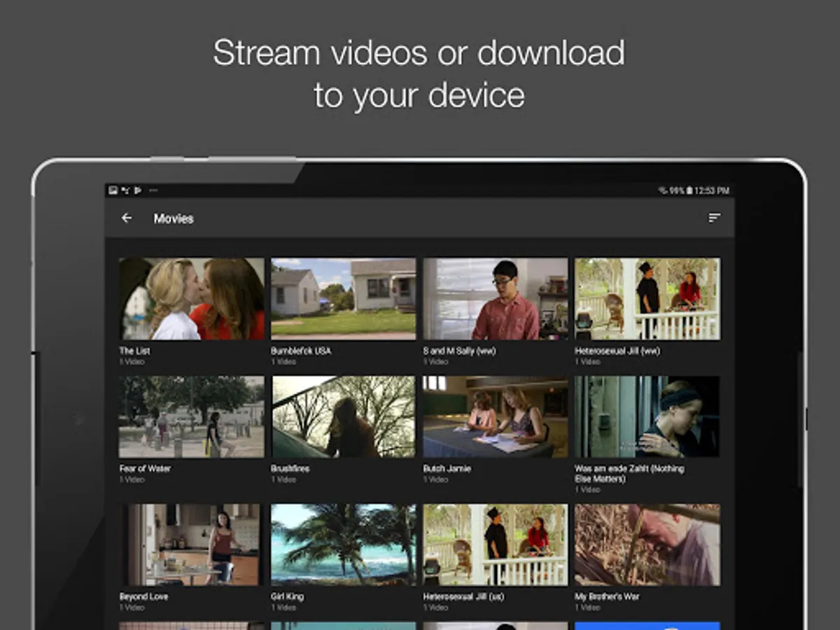Image resolution: width=840 pixels, height=630 pixels.
Task: Go back using the arrow next to Movies
Action: [127, 218]
